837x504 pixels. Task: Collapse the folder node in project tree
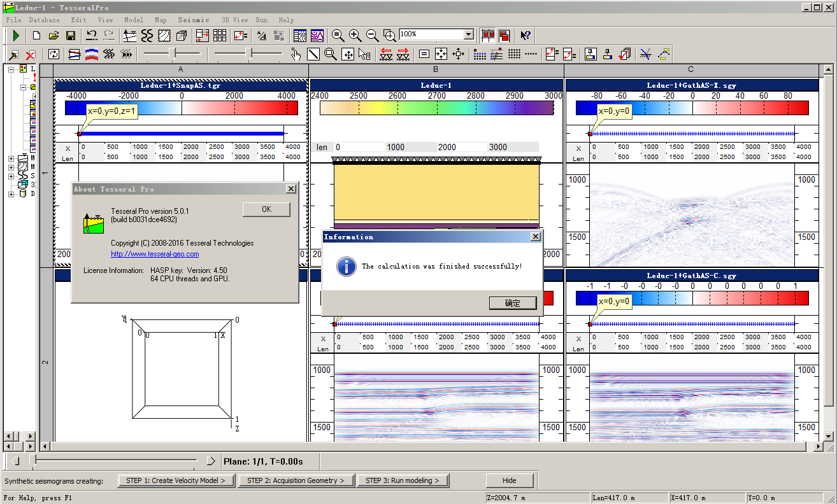[23, 87]
